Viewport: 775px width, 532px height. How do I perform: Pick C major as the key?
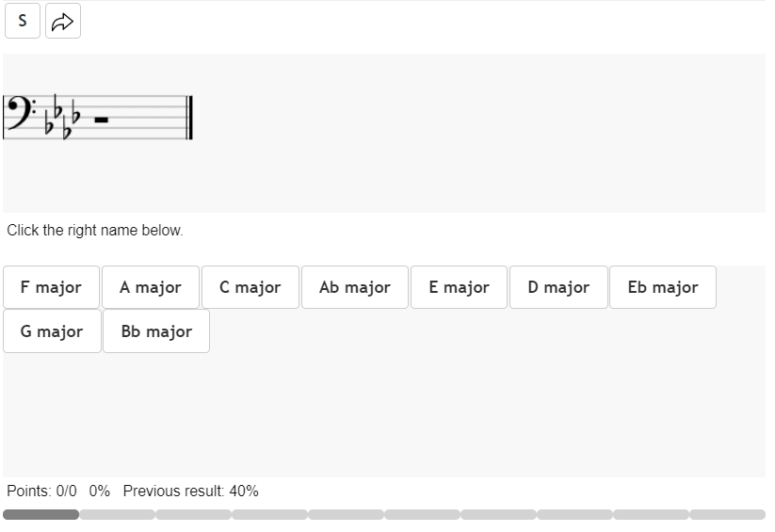250,287
